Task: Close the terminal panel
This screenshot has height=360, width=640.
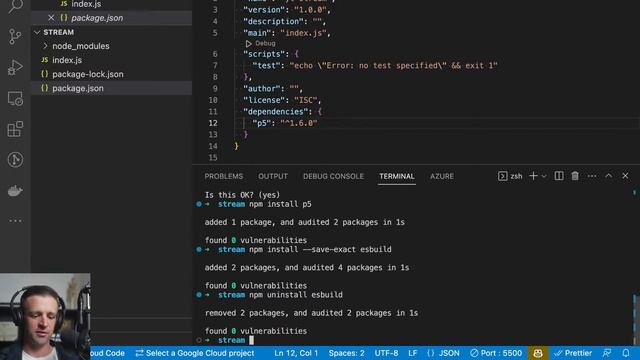Action: [625, 176]
